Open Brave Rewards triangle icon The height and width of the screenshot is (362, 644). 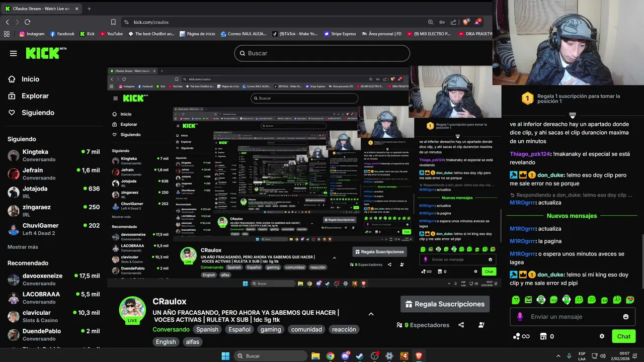(x=477, y=22)
